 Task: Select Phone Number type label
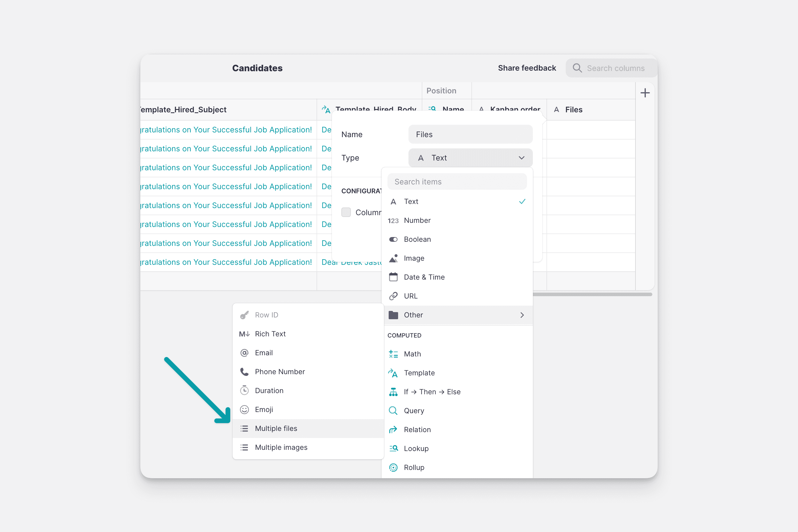click(x=280, y=372)
